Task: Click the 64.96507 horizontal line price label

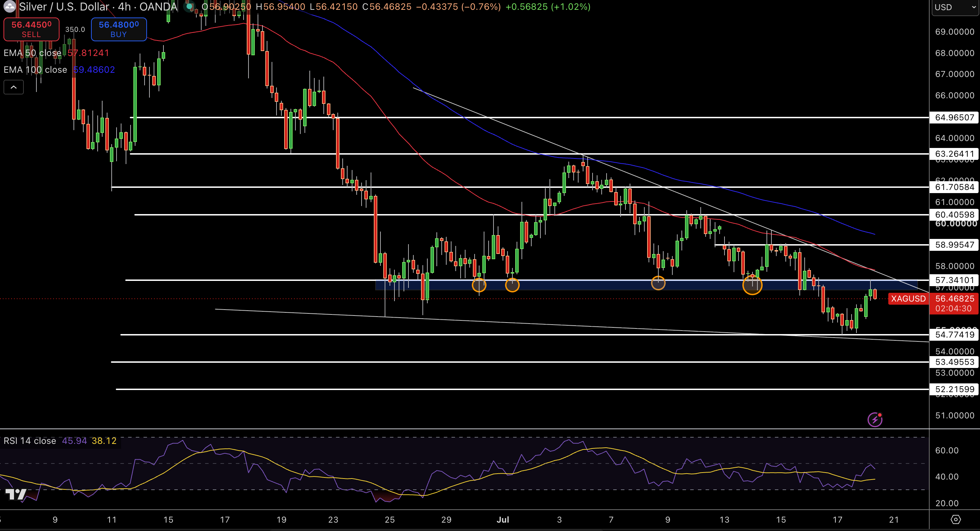Action: pos(954,118)
